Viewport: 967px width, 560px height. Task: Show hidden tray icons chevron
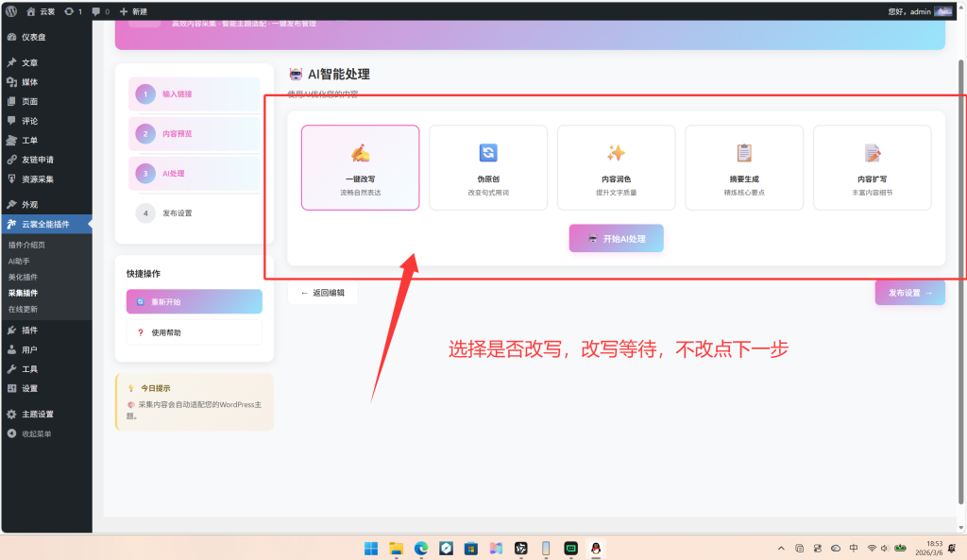pyautogui.click(x=781, y=549)
